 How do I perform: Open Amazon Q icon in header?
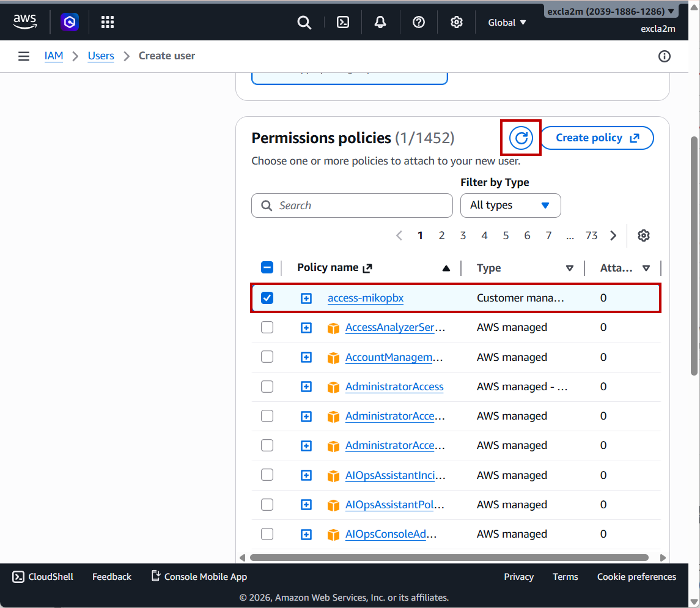(x=70, y=23)
